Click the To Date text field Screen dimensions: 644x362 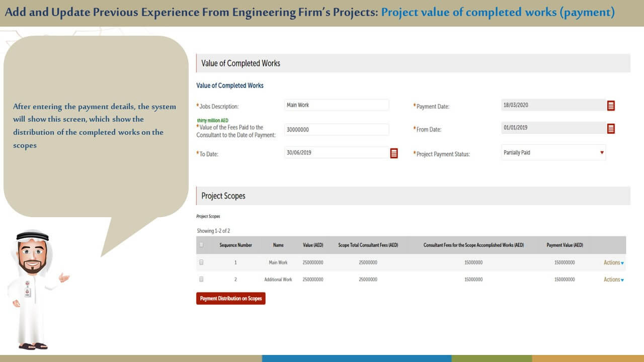pyautogui.click(x=335, y=153)
